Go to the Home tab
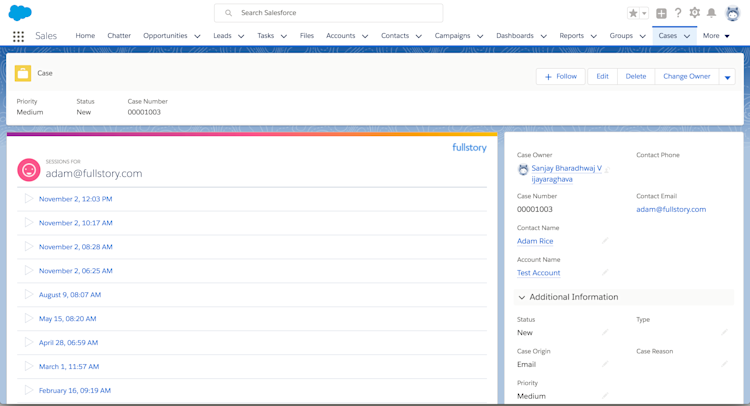The image size is (750, 406). pos(85,36)
